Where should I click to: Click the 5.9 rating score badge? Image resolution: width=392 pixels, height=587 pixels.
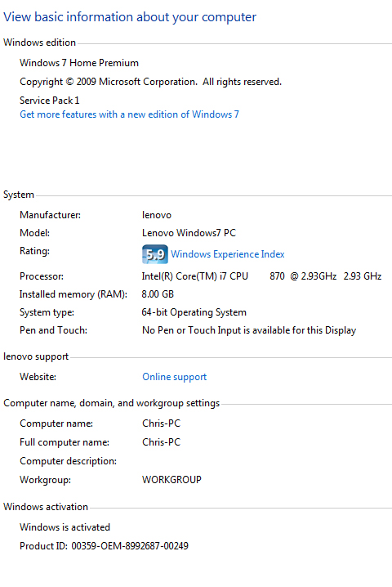click(155, 254)
